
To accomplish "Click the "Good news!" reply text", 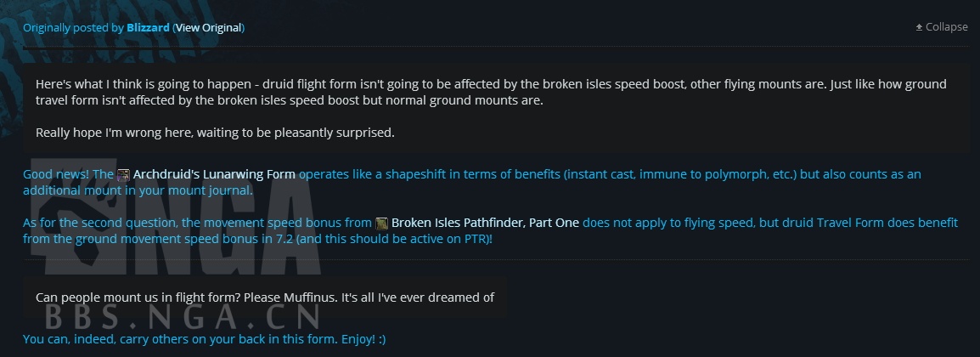I will [x=68, y=174].
